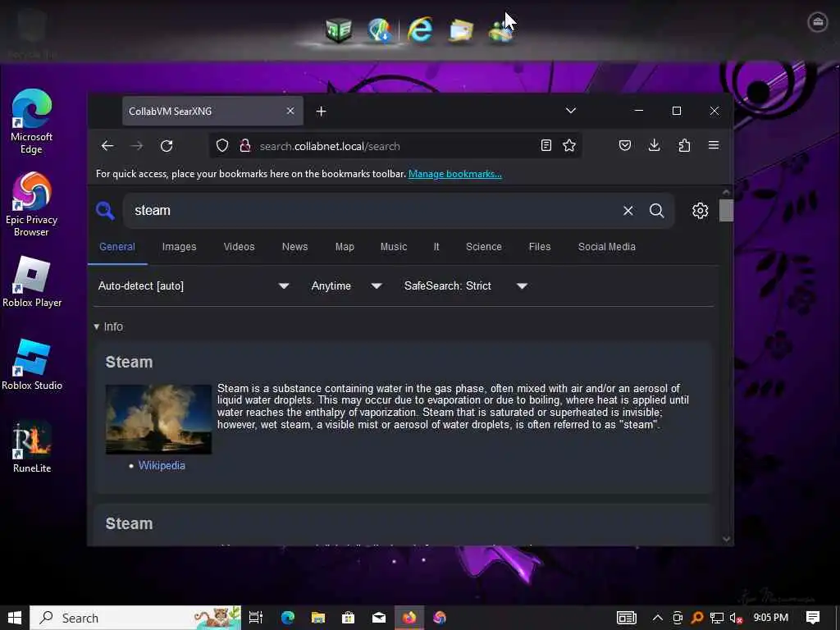Reload the current search page

167,146
